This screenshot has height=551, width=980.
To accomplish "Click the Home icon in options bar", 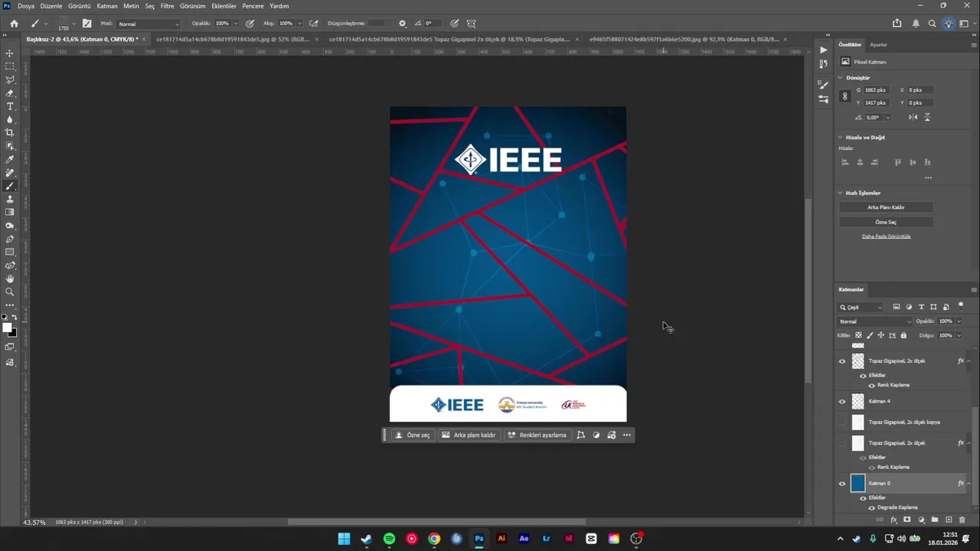I will tap(14, 24).
